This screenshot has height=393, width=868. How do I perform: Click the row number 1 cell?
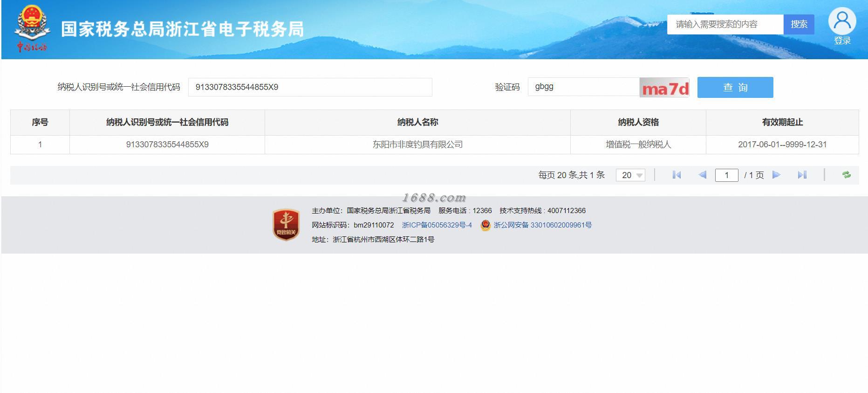[x=40, y=145]
